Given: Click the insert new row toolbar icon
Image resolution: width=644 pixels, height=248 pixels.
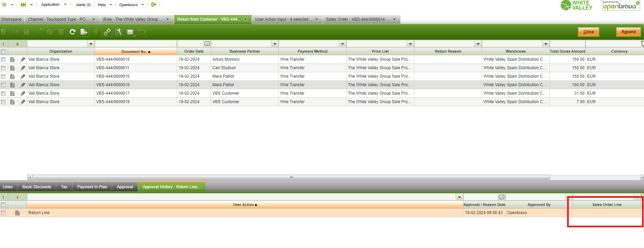Looking at the screenshot, I should tap(15, 32).
